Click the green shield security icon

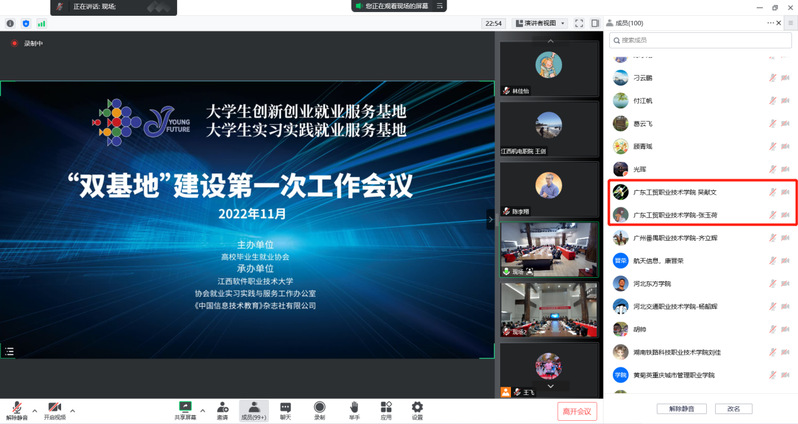[26, 23]
